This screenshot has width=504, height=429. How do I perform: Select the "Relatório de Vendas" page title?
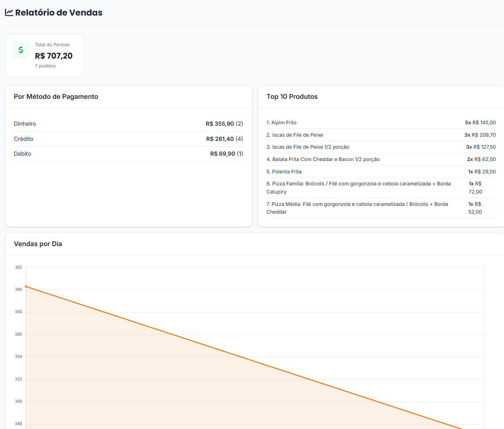(59, 12)
